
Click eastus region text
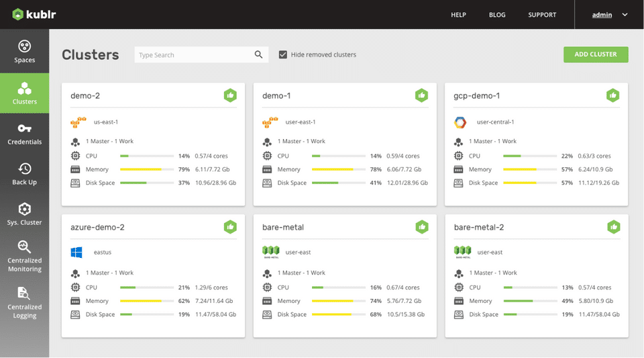pos(102,253)
